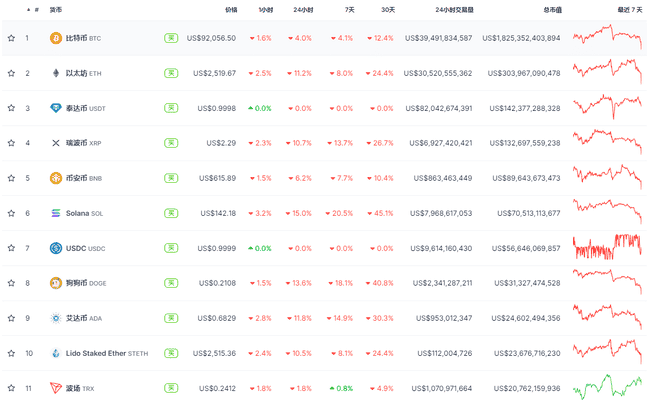Click the TRON TRX logo
650x405 pixels.
[x=56, y=388]
